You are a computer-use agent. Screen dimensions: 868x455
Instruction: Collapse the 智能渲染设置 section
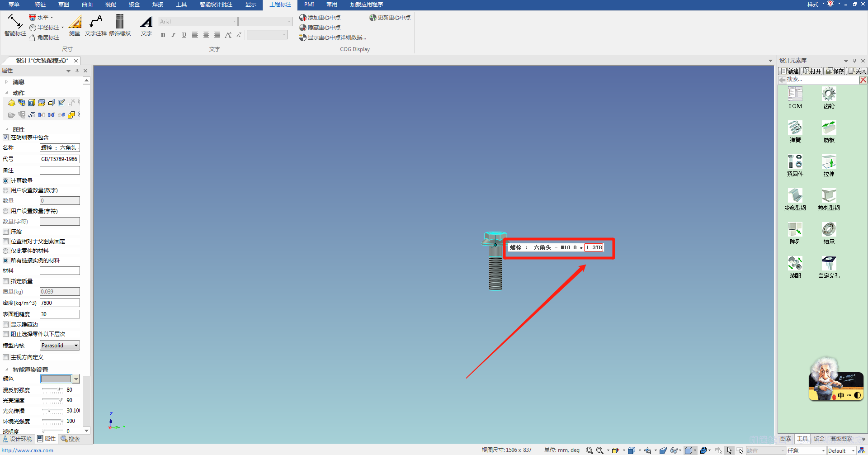pos(7,370)
